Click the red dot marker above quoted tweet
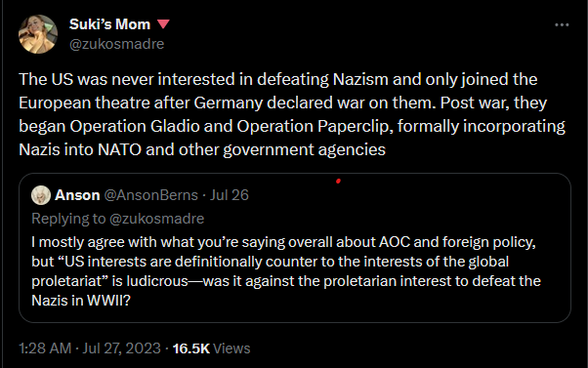Image resolution: width=588 pixels, height=368 pixels. coord(338,182)
